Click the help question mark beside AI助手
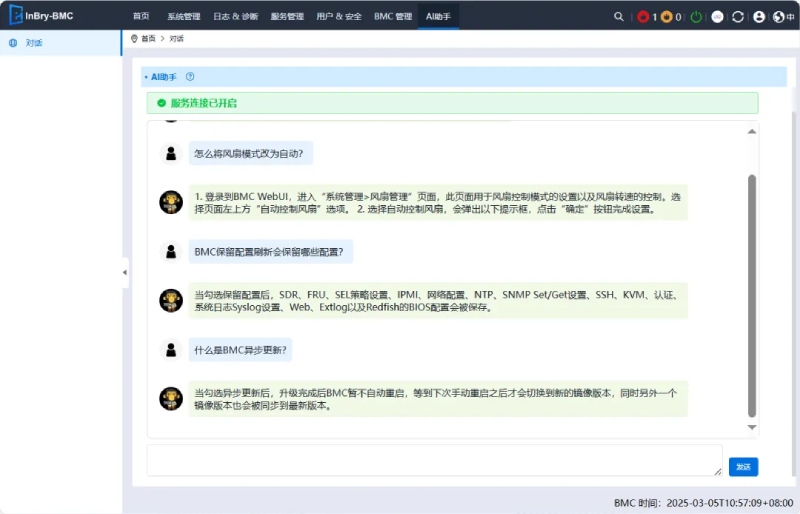Viewport: 800px width, 514px height. point(190,76)
